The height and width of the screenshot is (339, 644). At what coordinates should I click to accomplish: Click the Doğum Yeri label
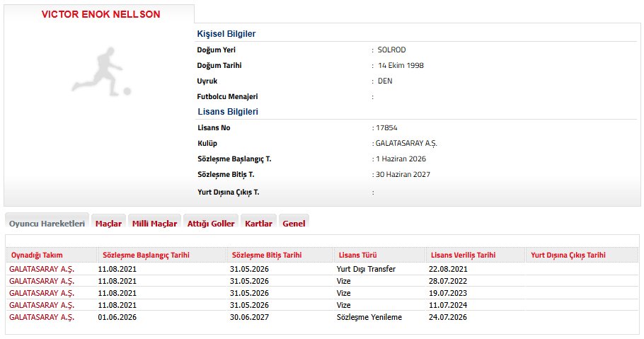point(217,50)
